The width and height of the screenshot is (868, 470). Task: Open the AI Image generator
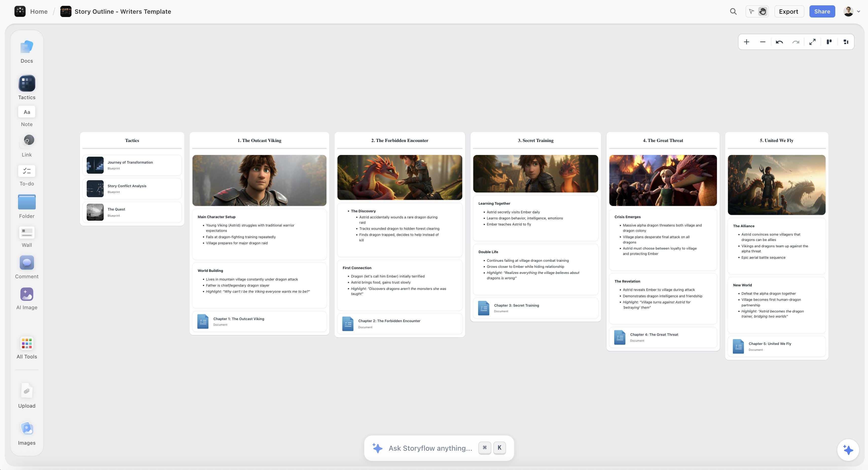coord(27,294)
